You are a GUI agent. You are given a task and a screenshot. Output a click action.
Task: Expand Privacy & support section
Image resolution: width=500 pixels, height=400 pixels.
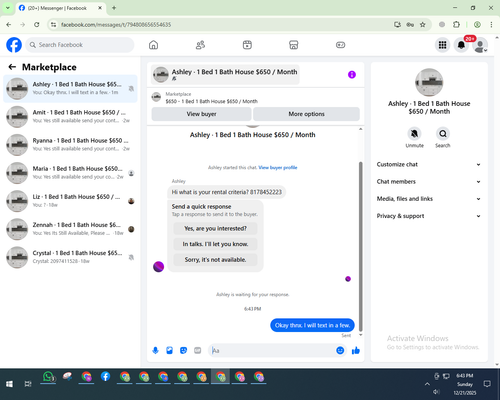click(x=429, y=216)
